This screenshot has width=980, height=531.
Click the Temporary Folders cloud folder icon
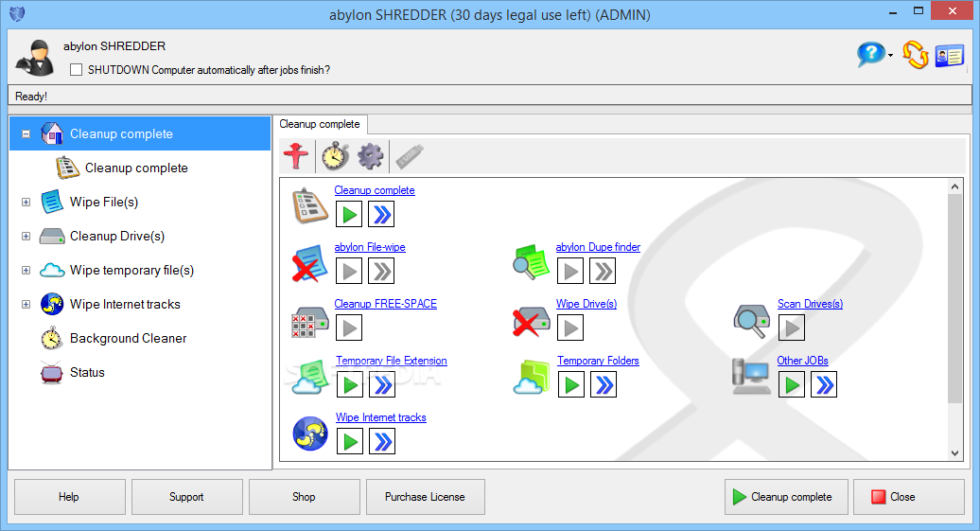pos(532,377)
